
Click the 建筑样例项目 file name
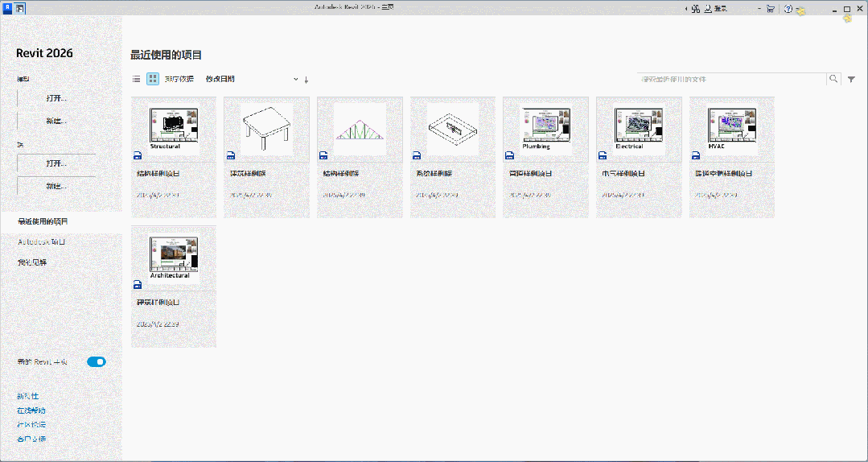pyautogui.click(x=158, y=303)
